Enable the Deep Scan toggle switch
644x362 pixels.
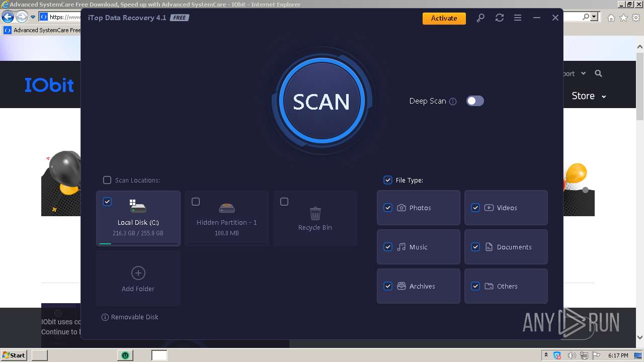tap(475, 101)
